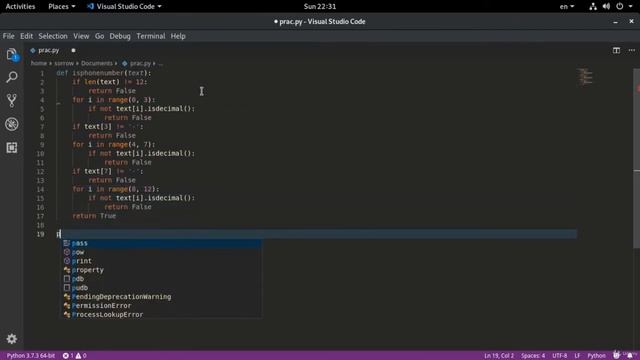The width and height of the screenshot is (640, 360).
Task: Click line number 19 in gutter
Action: 40,234
